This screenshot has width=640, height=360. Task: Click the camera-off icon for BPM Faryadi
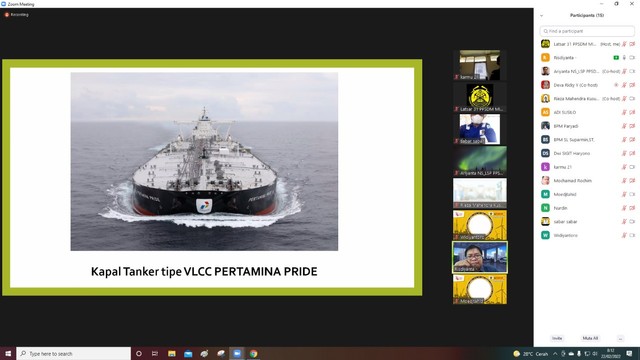(x=632, y=126)
